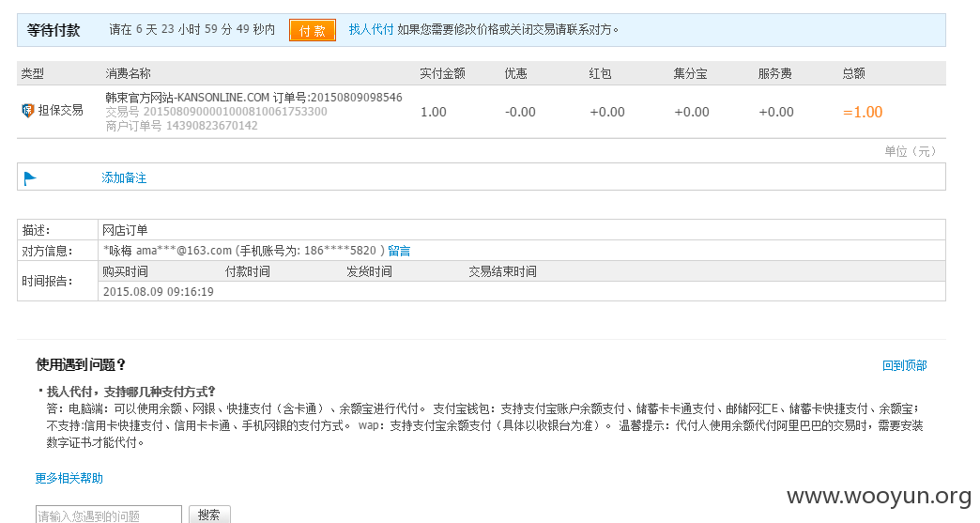Viewport: 980px width, 523px height.
Task: Click the 消费名称 column header
Action: click(128, 74)
